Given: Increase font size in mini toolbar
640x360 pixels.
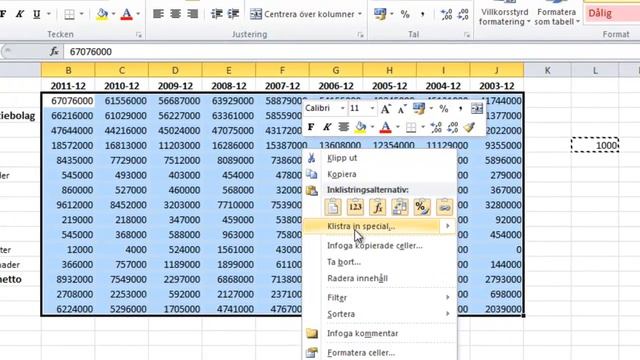Looking at the screenshot, I should click(x=385, y=109).
